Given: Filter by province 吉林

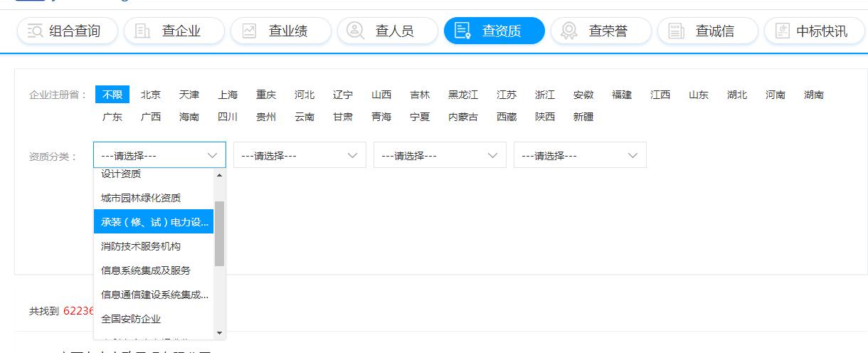Looking at the screenshot, I should (420, 95).
